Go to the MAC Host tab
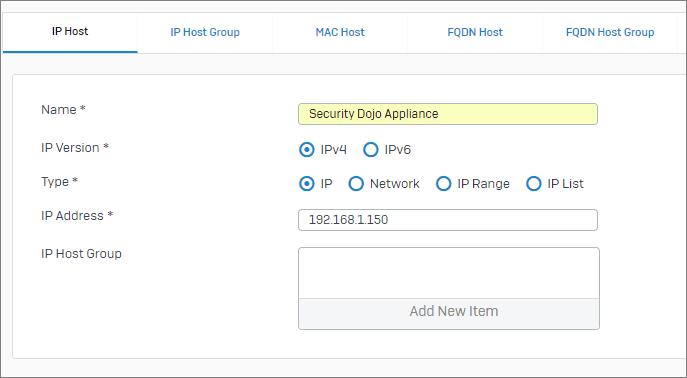687x378 pixels. tap(340, 32)
